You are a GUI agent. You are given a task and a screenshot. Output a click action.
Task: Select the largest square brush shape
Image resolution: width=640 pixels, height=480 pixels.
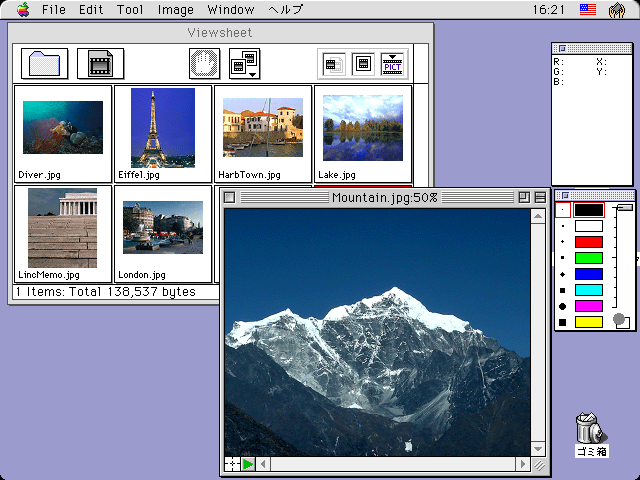(x=563, y=322)
